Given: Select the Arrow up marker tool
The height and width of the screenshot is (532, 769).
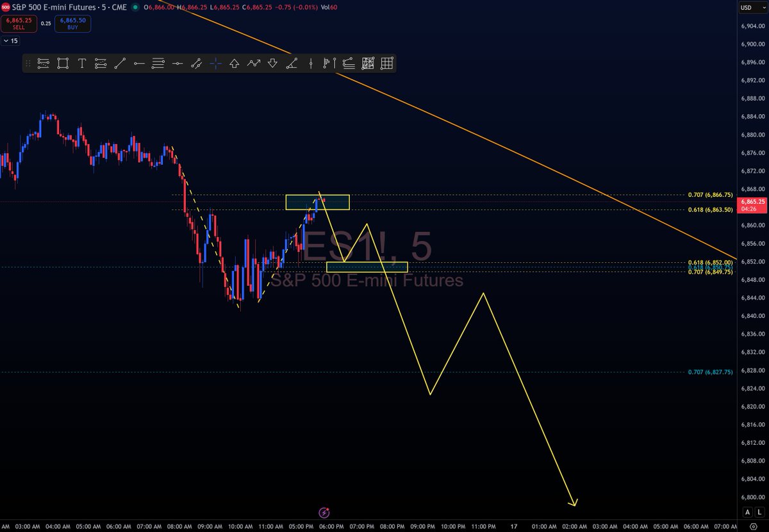Looking at the screenshot, I should tap(235, 63).
